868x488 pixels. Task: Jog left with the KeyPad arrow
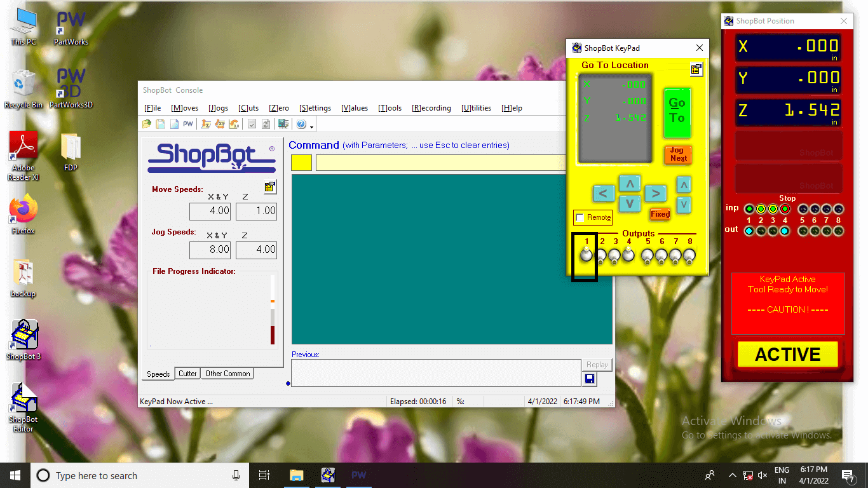click(x=604, y=193)
